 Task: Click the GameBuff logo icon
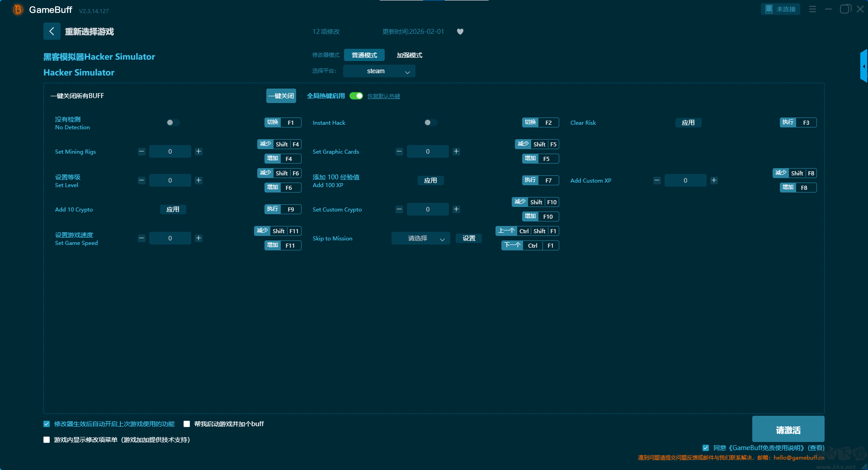point(18,9)
